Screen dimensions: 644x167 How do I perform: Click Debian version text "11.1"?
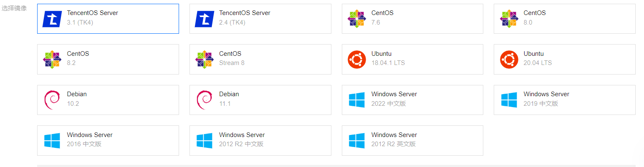click(x=225, y=104)
